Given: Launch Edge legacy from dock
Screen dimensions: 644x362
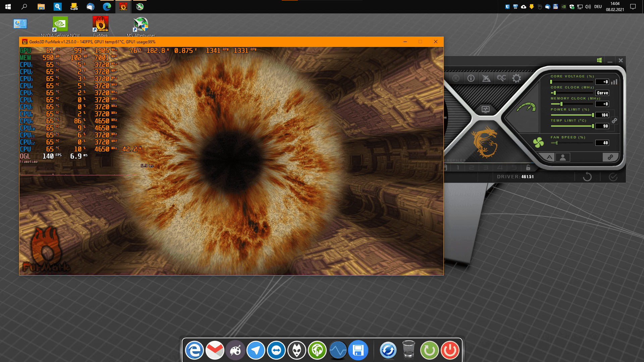Looking at the screenshot, I should pyautogui.click(x=194, y=350).
